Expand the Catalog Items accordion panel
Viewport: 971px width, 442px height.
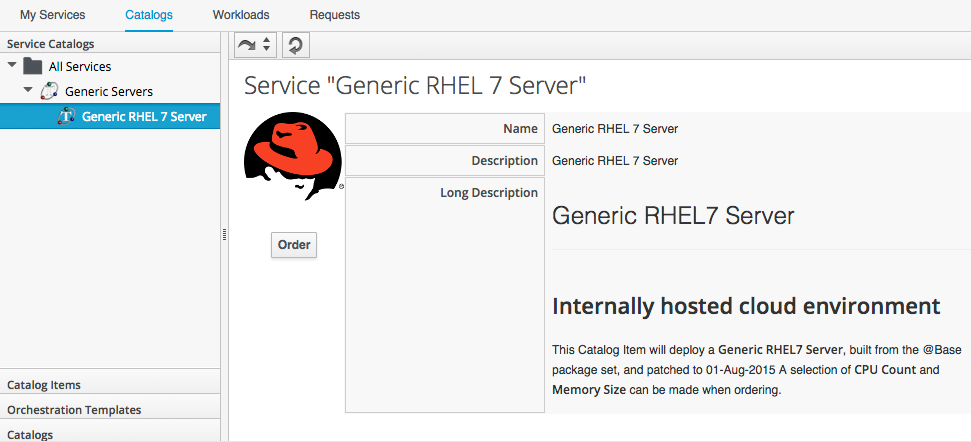(44, 384)
